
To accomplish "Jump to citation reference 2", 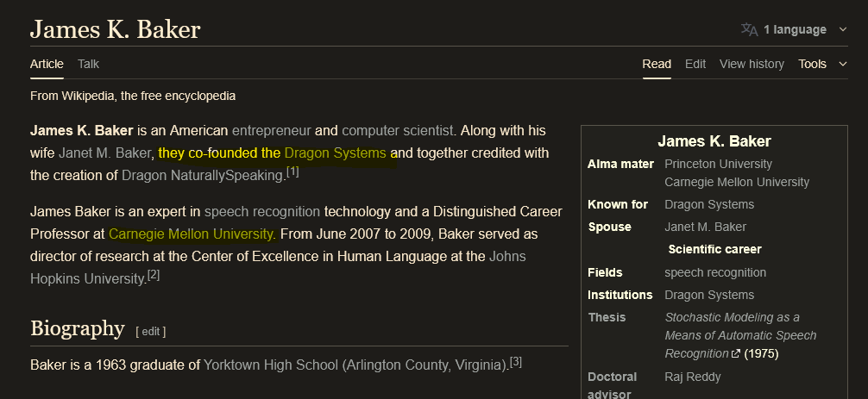I will (x=154, y=276).
